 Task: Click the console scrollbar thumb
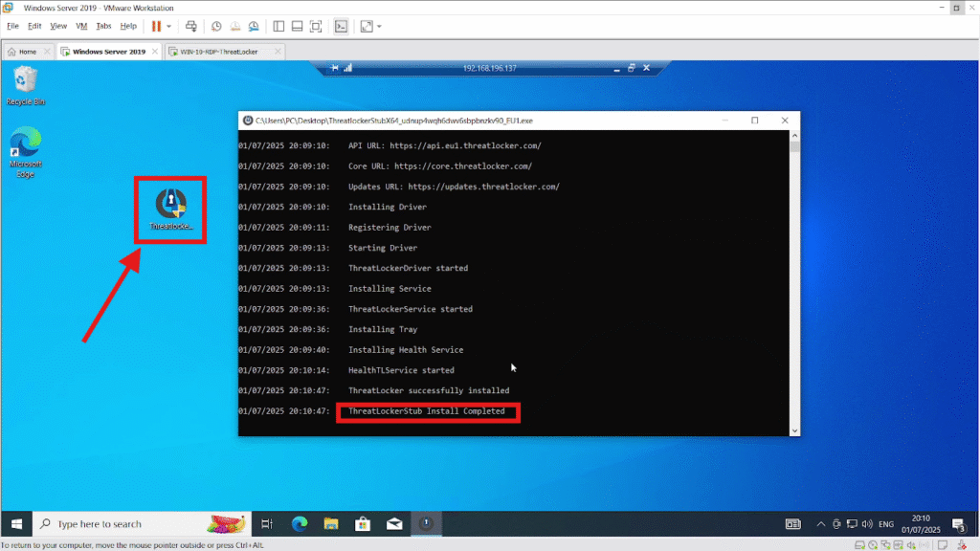point(794,146)
